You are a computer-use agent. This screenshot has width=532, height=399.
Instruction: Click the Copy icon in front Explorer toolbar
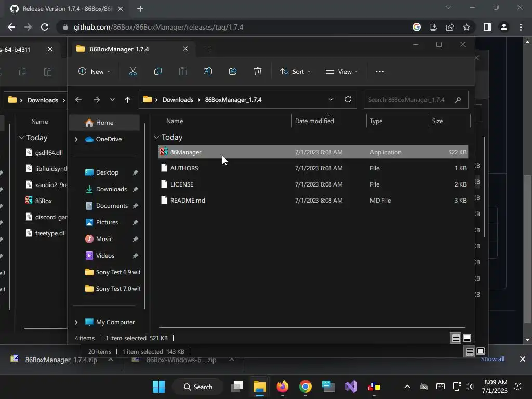click(x=158, y=71)
